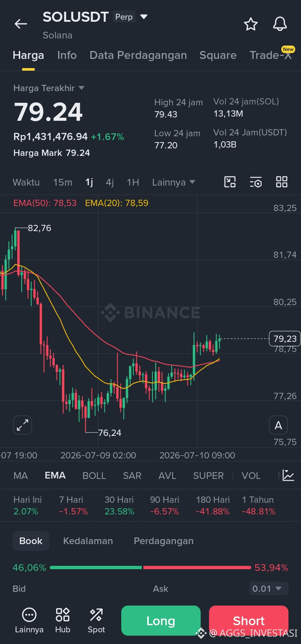
Task: Select the 4j timeframe
Action: pos(110,182)
